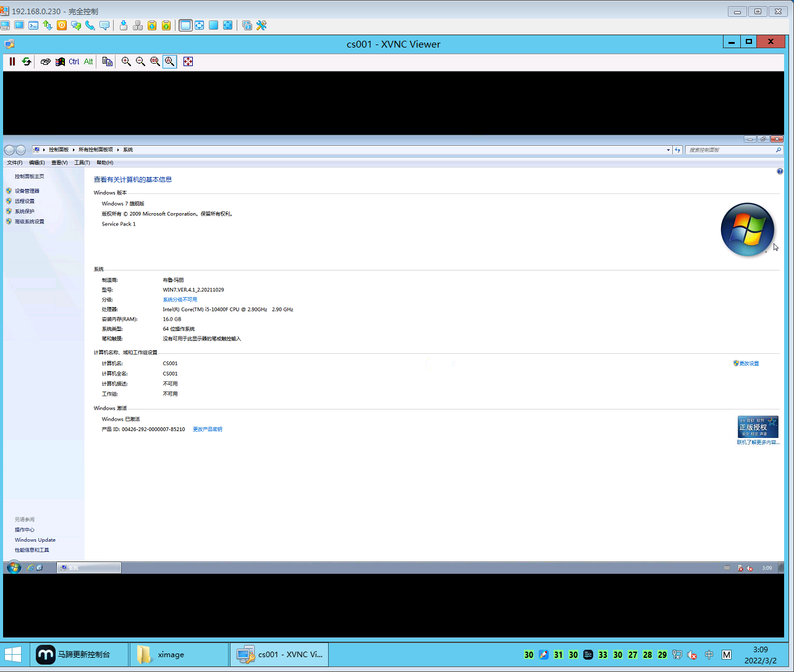Click the 系统分级不可用 link

180,300
